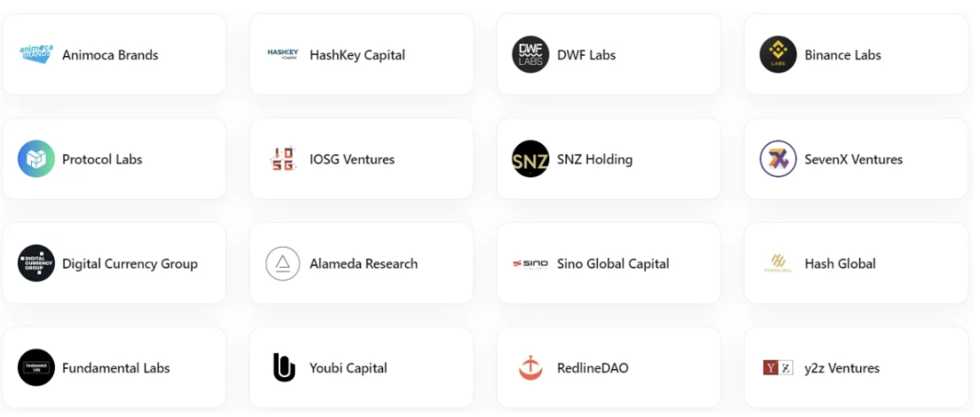Click the Binance Labs logo icon
This screenshot has height=417, width=980.
[x=778, y=54]
